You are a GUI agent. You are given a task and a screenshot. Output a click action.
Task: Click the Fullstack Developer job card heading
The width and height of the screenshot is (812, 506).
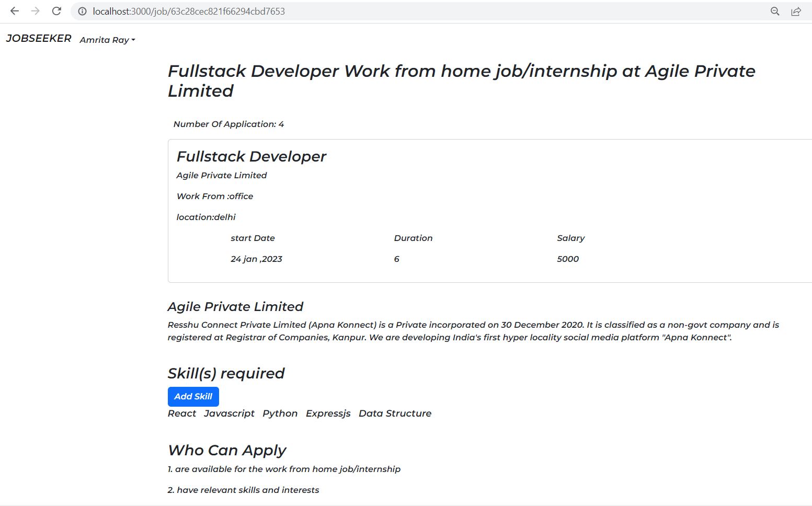[251, 156]
